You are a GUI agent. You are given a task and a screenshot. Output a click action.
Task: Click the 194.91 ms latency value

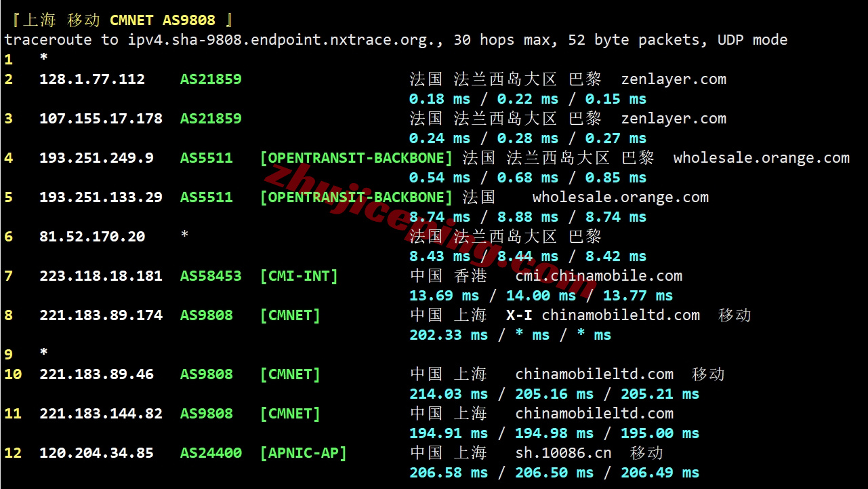coord(449,433)
